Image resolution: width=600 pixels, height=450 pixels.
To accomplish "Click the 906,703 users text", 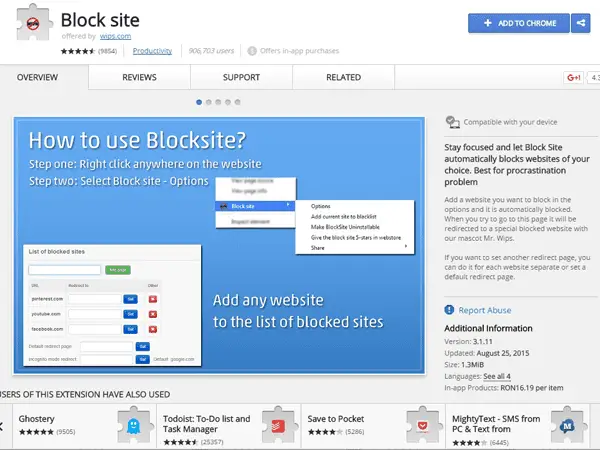I will point(211,51).
